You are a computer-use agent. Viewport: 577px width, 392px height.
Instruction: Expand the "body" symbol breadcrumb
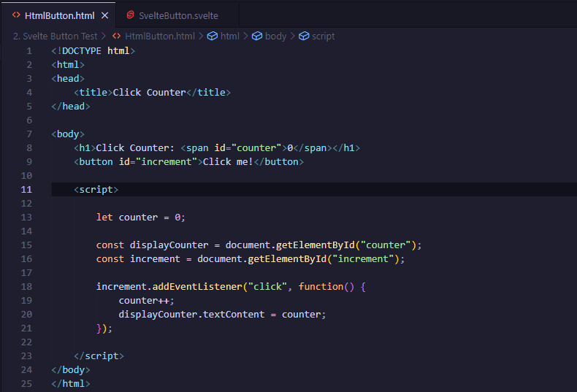[275, 36]
